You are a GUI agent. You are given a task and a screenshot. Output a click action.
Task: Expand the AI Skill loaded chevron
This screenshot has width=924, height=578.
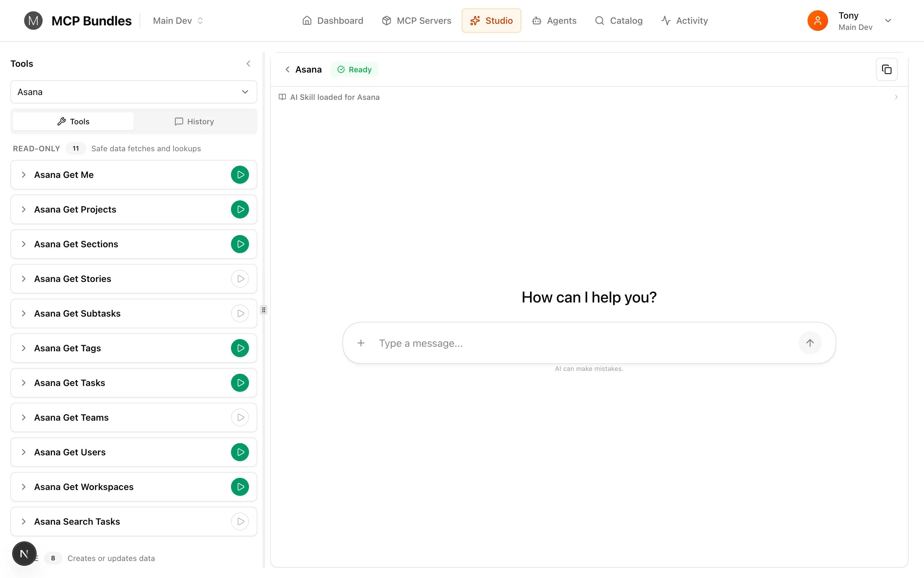pyautogui.click(x=896, y=97)
